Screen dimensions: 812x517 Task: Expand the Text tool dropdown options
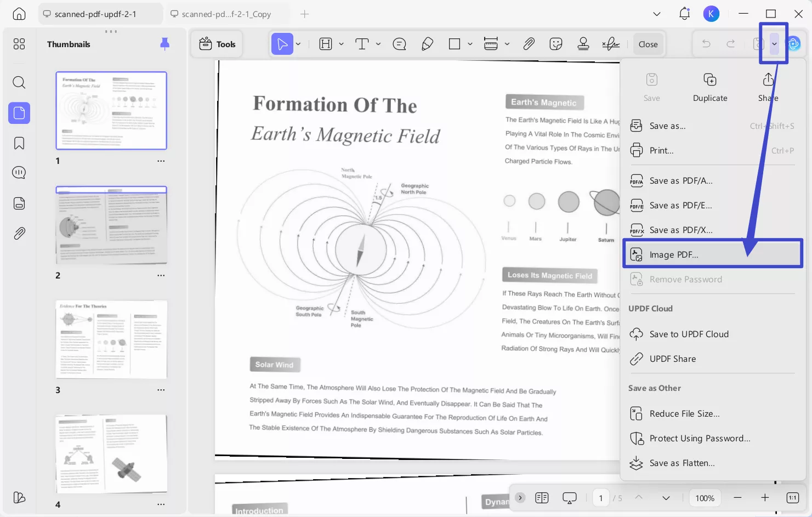[x=377, y=44]
